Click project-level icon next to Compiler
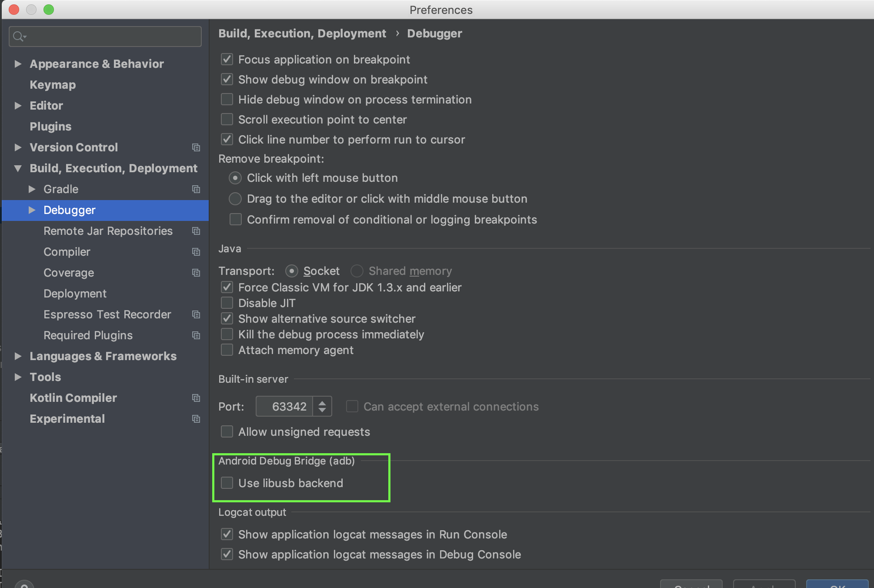874x588 pixels. click(x=196, y=252)
